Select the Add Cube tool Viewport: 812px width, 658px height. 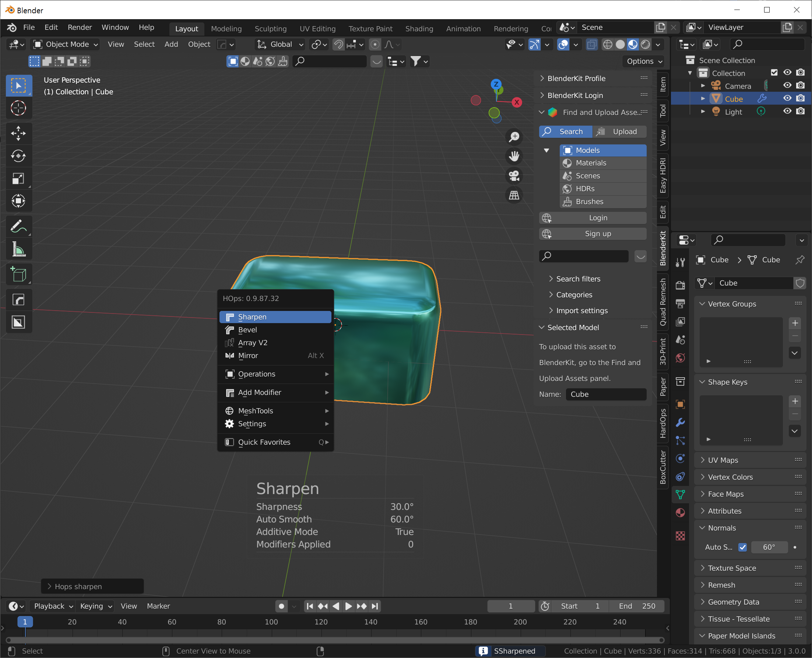click(18, 274)
